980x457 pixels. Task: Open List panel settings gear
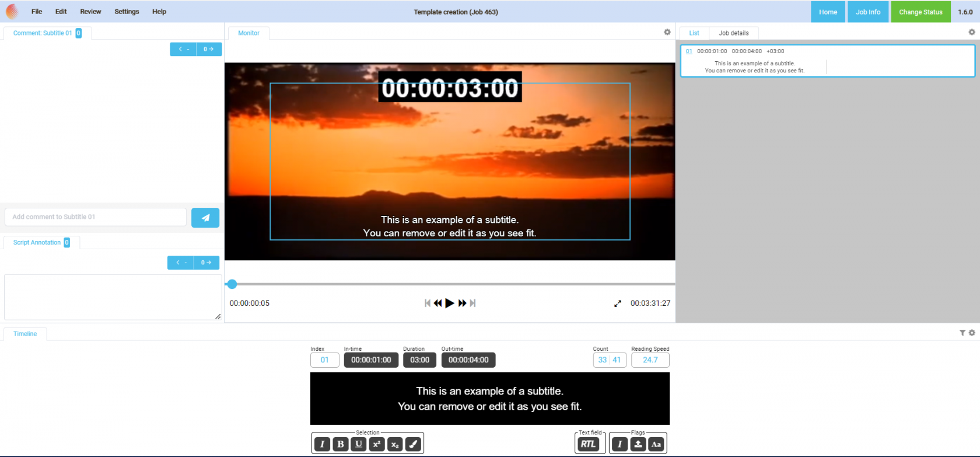tap(972, 32)
